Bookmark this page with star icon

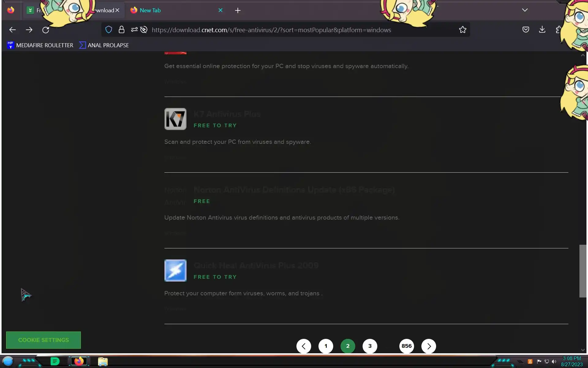(462, 30)
